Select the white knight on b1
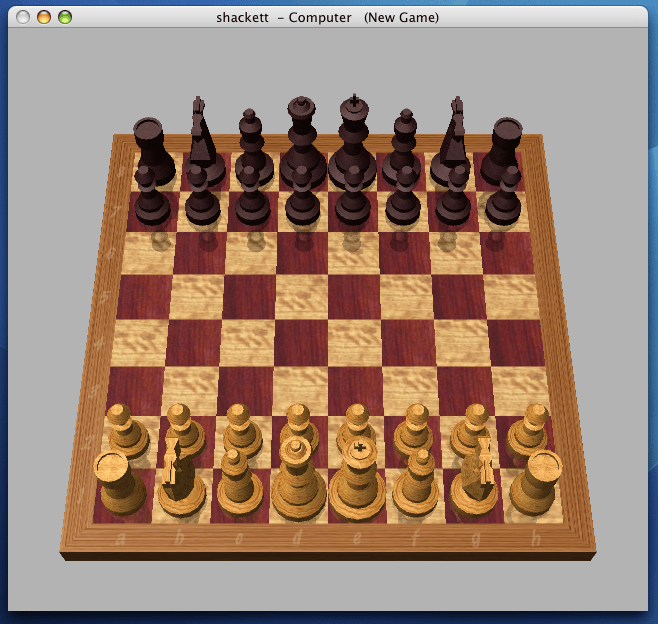658x624 pixels. pyautogui.click(x=181, y=478)
